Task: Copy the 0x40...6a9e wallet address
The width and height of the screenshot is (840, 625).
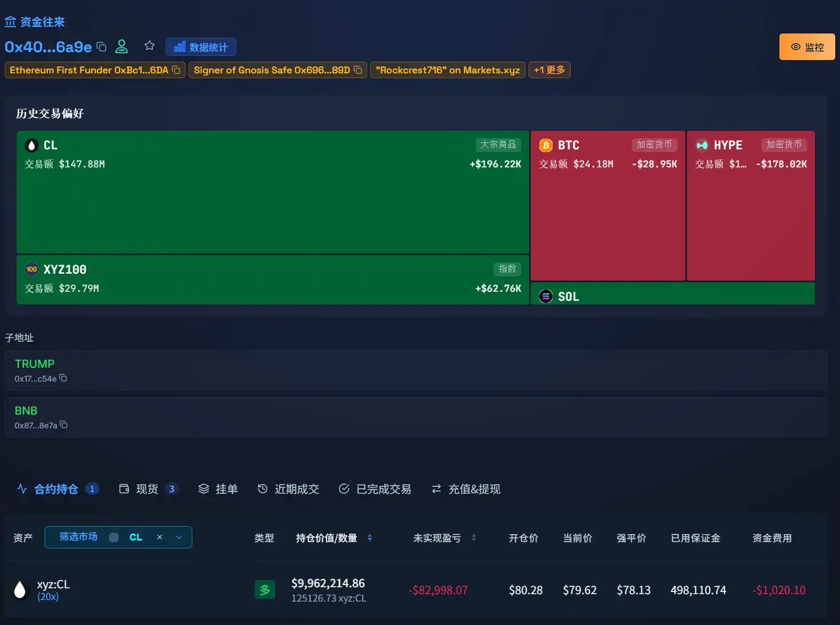Action: tap(101, 47)
